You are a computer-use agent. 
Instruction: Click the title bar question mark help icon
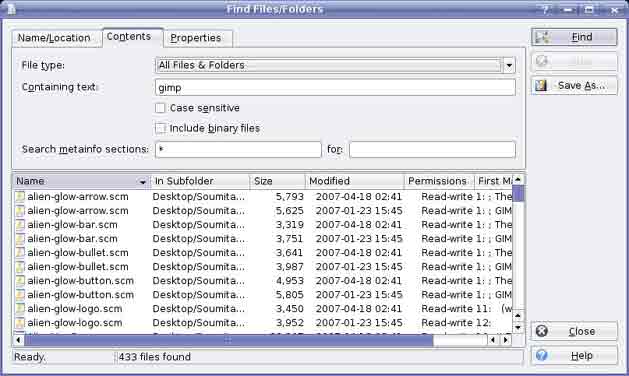545,10
